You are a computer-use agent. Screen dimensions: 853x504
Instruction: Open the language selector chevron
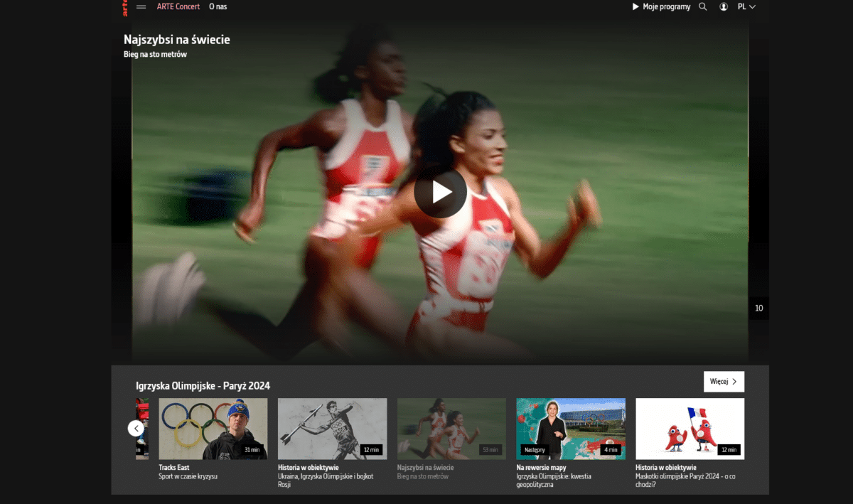click(753, 6)
